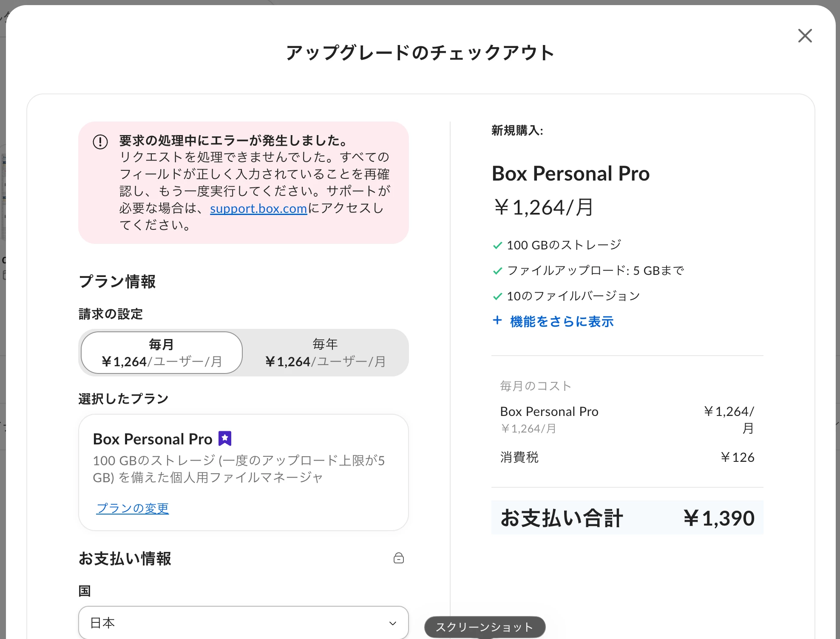Select the 毎年 annual billing option
This screenshot has width=840, height=639.
pos(325,353)
